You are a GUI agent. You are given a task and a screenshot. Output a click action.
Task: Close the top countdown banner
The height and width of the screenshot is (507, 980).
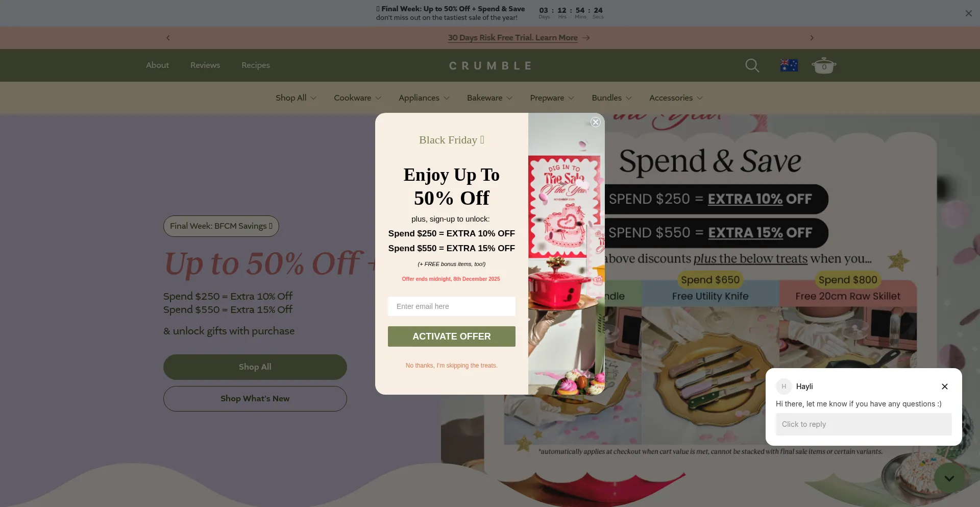click(x=969, y=13)
